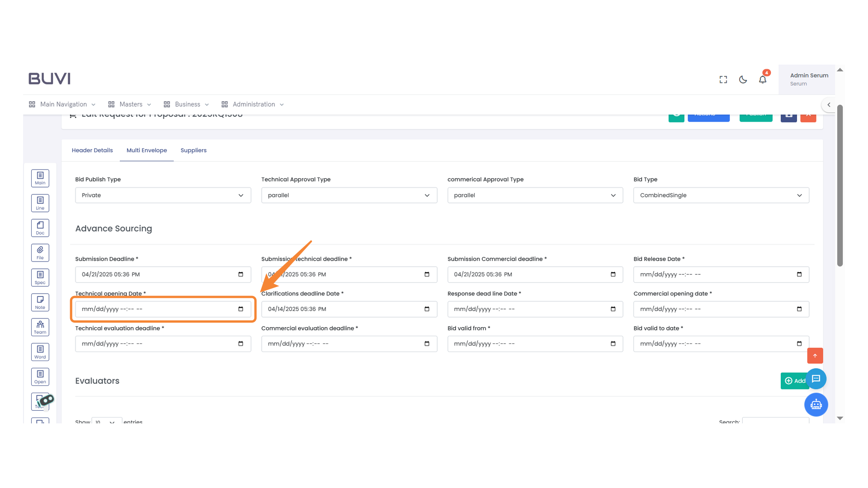Switch to the Suppliers tab
This screenshot has height=488, width=868.
pyautogui.click(x=193, y=150)
